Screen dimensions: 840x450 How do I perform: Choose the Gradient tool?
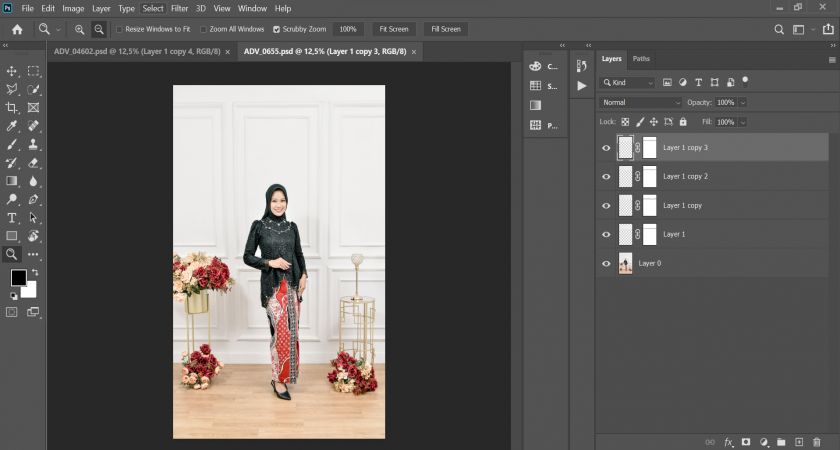click(12, 181)
